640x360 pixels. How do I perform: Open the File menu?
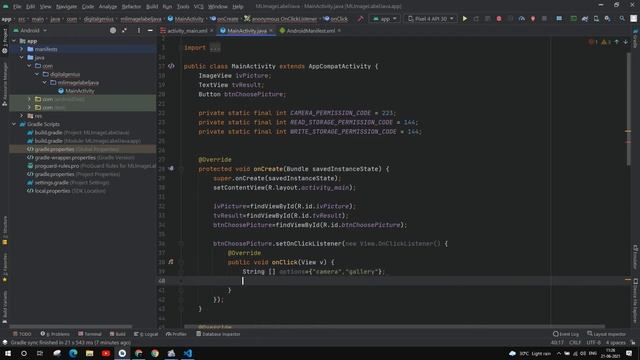click(x=17, y=7)
